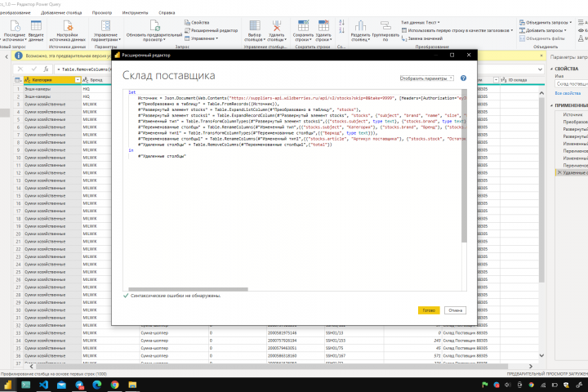
Task: Click the query Имя input field
Action: pos(572,83)
